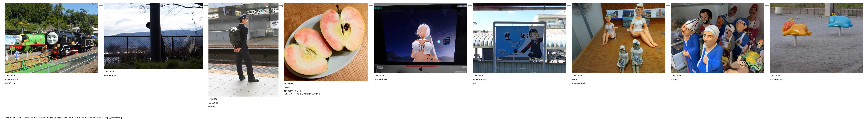Click the arrow before the blue-robed figurines photo
The height and width of the screenshot is (121, 868).
coord(668,6)
